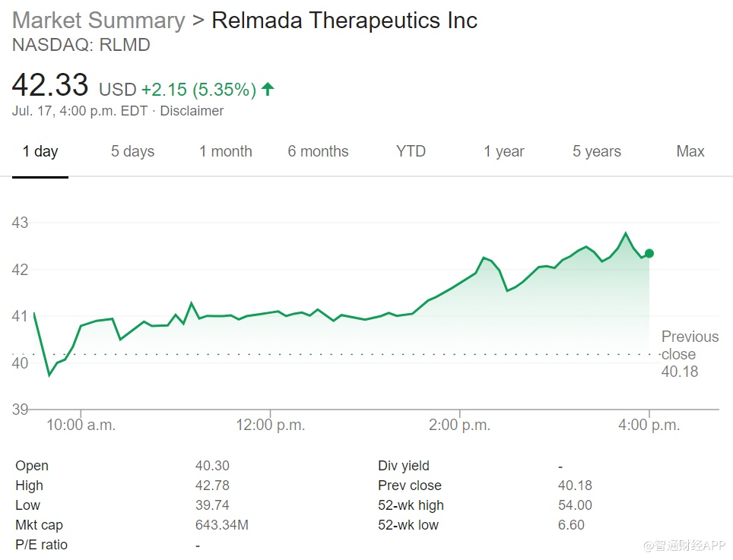Viewport: 733px width, 560px height.
Task: Click the 42.33 stock price
Action: [50, 85]
